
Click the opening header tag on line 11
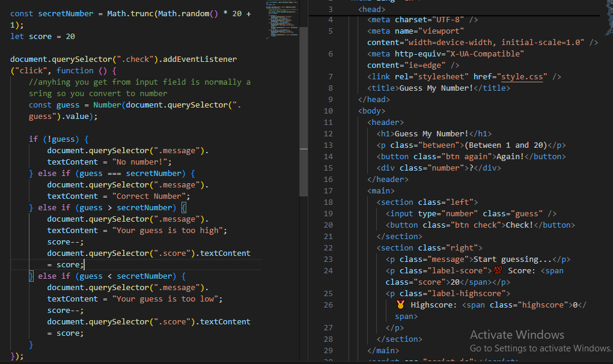[385, 123]
